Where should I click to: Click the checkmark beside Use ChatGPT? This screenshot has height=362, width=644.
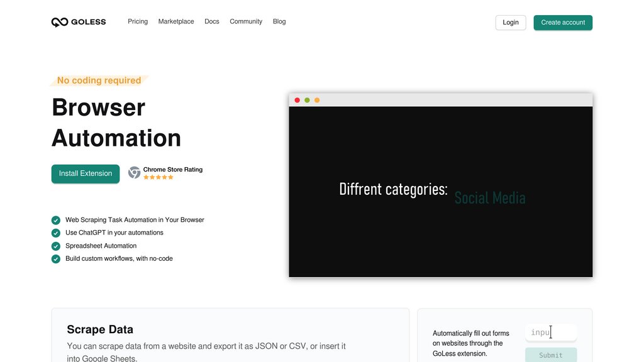tap(56, 233)
